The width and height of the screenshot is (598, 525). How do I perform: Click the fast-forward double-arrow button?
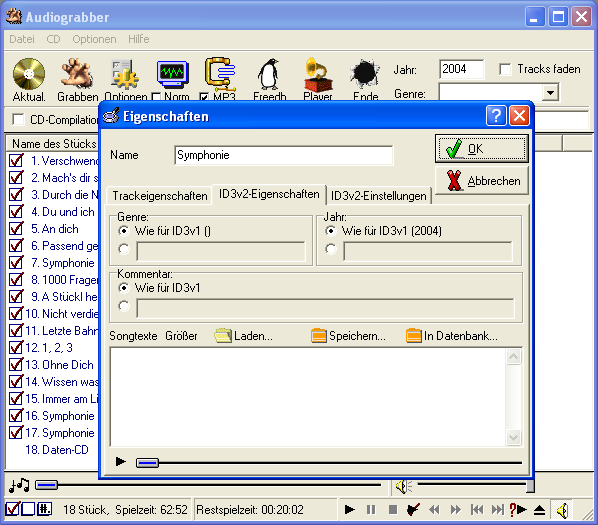pyautogui.click(x=455, y=509)
